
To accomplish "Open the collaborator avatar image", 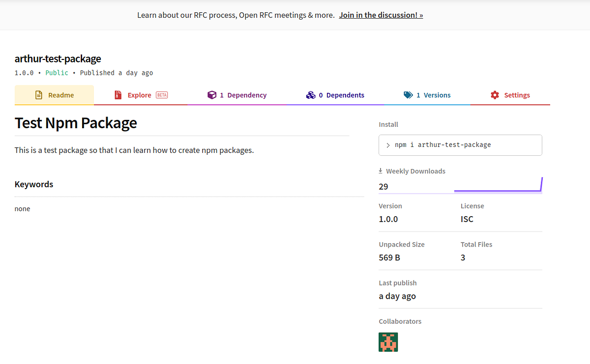I will click(x=388, y=342).
